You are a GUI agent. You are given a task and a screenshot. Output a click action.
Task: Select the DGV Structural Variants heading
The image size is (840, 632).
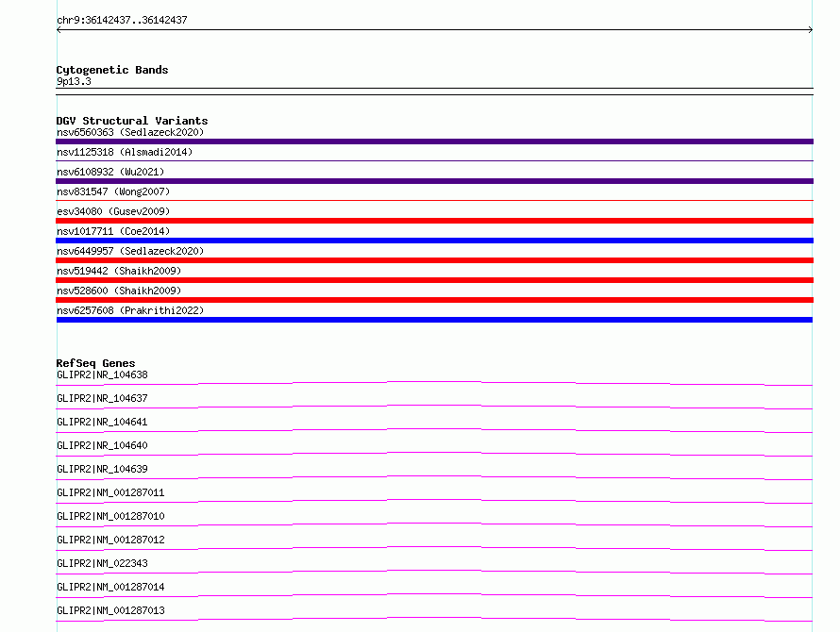[x=132, y=121]
